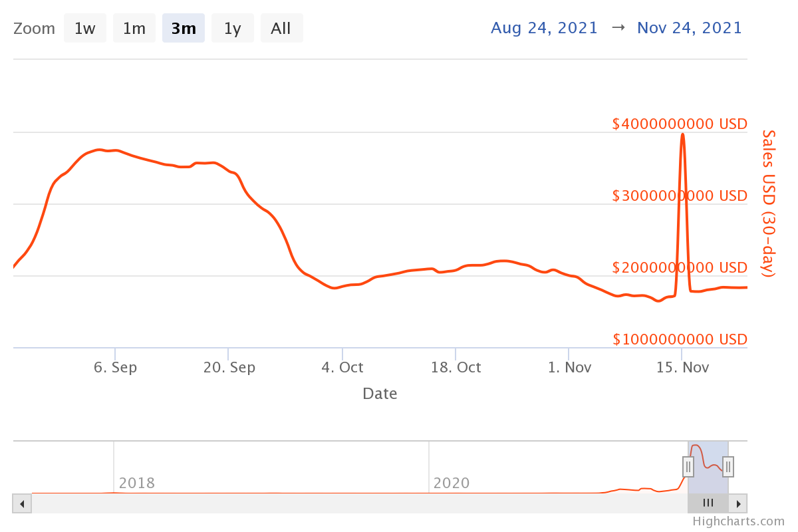Grab the left navigator handle
This screenshot has width=798, height=532.
(x=688, y=467)
